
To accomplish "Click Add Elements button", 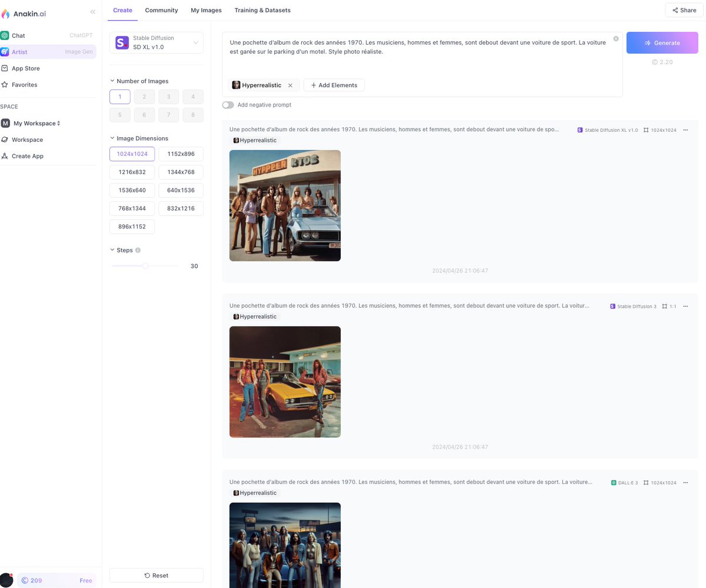I will [x=334, y=85].
